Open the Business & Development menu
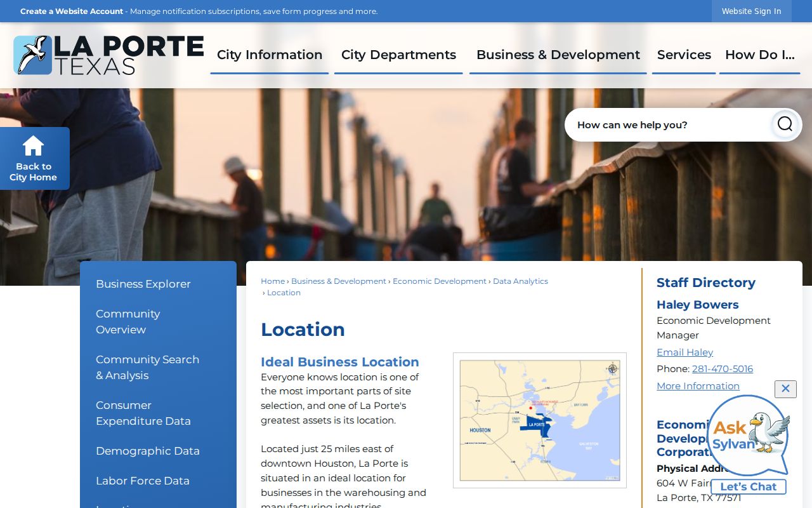The height and width of the screenshot is (508, 812). (x=558, y=55)
